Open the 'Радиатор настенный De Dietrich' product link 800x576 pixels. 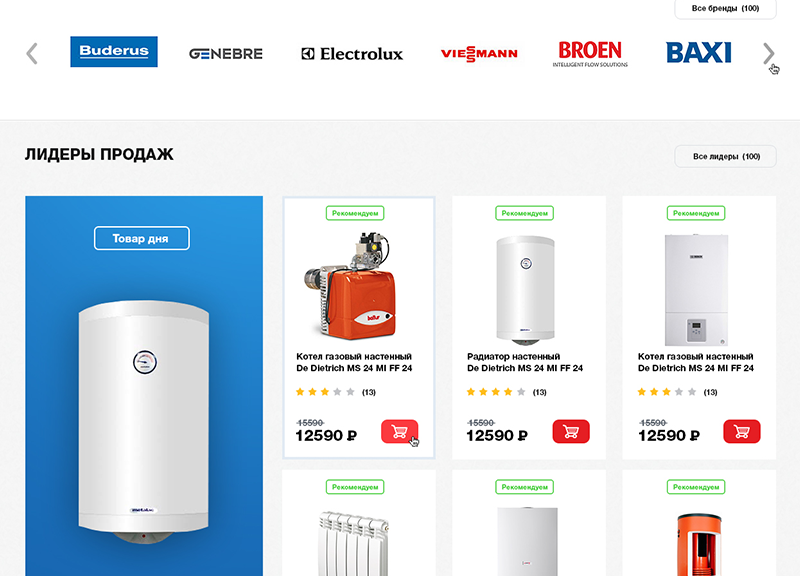(525, 362)
